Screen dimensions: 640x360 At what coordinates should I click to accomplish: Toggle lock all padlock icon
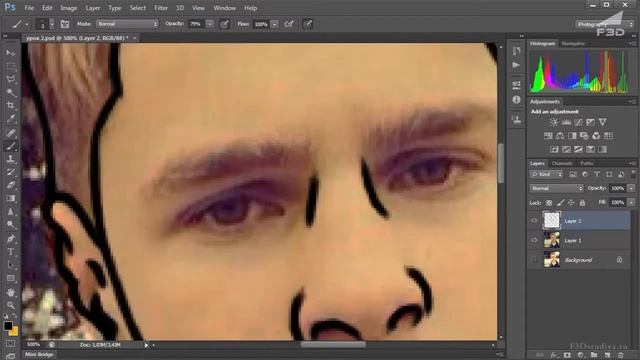(x=582, y=202)
